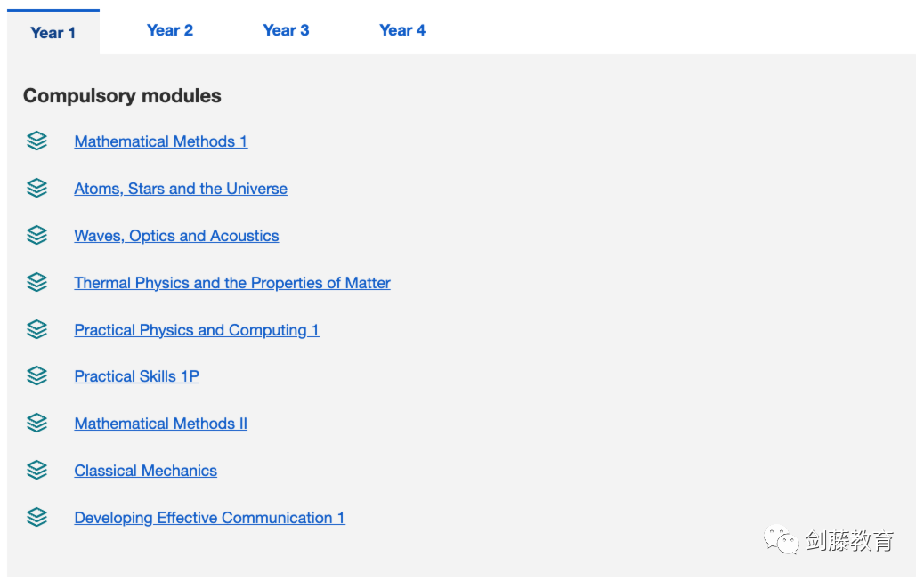Select the Year 1 tab
Image resolution: width=924 pixels, height=581 pixels.
(53, 33)
